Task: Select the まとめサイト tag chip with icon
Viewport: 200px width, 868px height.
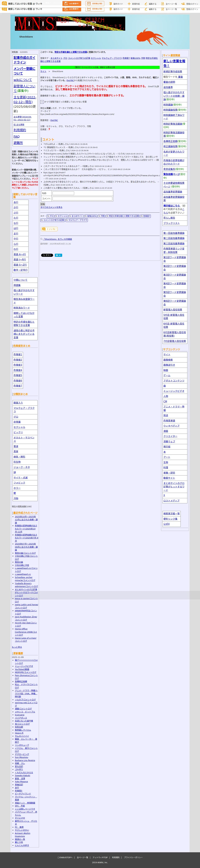Action: coord(76,216)
